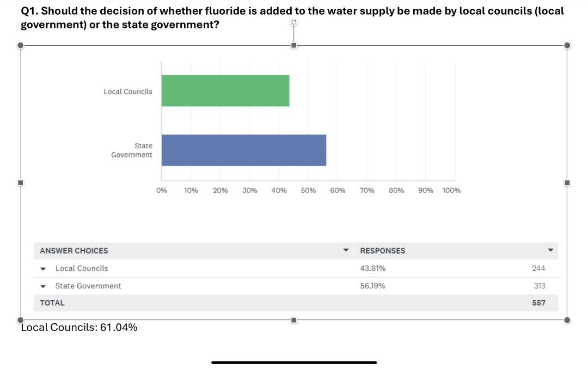
Task: Click the TOTAL row count 557
Action: (x=538, y=303)
